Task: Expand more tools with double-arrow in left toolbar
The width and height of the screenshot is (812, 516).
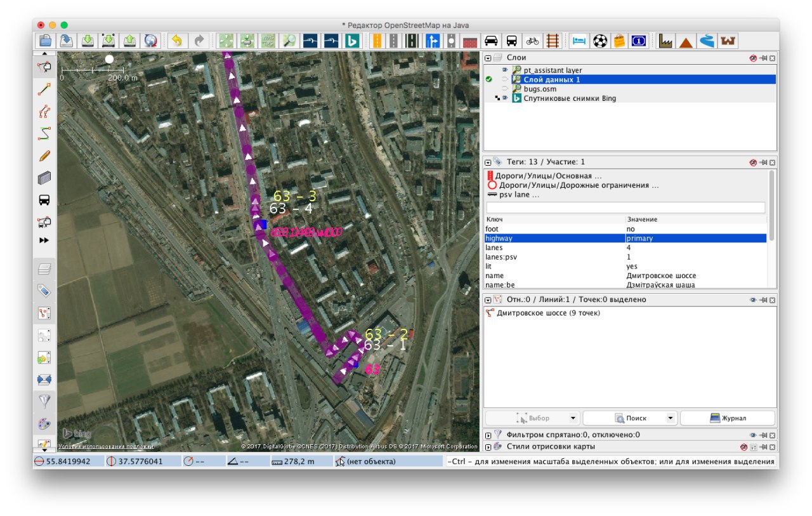Action: (44, 241)
